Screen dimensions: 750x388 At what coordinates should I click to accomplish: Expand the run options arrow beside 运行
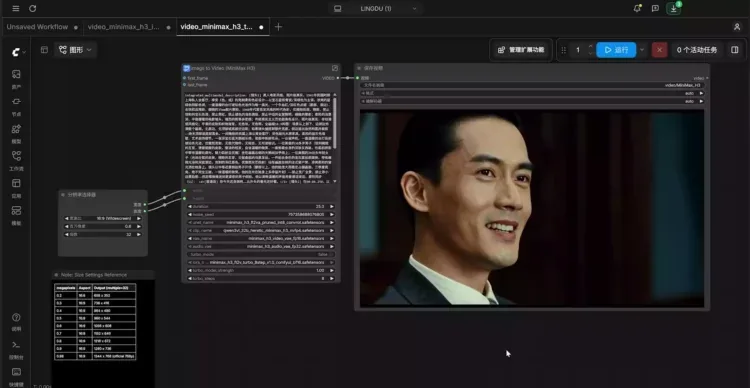pyautogui.click(x=642, y=50)
